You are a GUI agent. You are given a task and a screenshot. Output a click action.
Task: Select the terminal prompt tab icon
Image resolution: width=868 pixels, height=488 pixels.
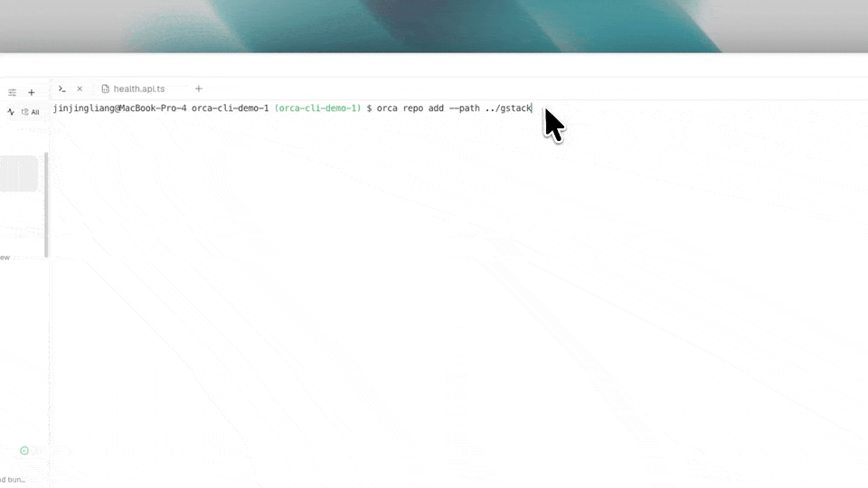coord(62,89)
